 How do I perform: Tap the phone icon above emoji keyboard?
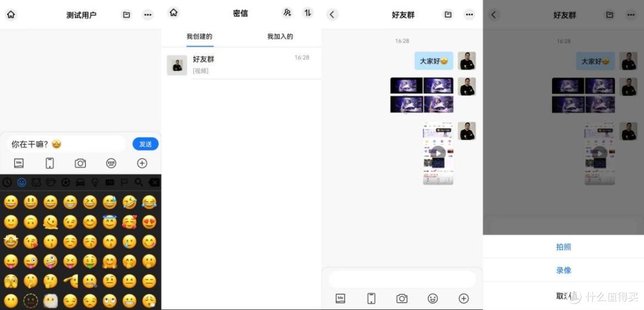pos(49,163)
